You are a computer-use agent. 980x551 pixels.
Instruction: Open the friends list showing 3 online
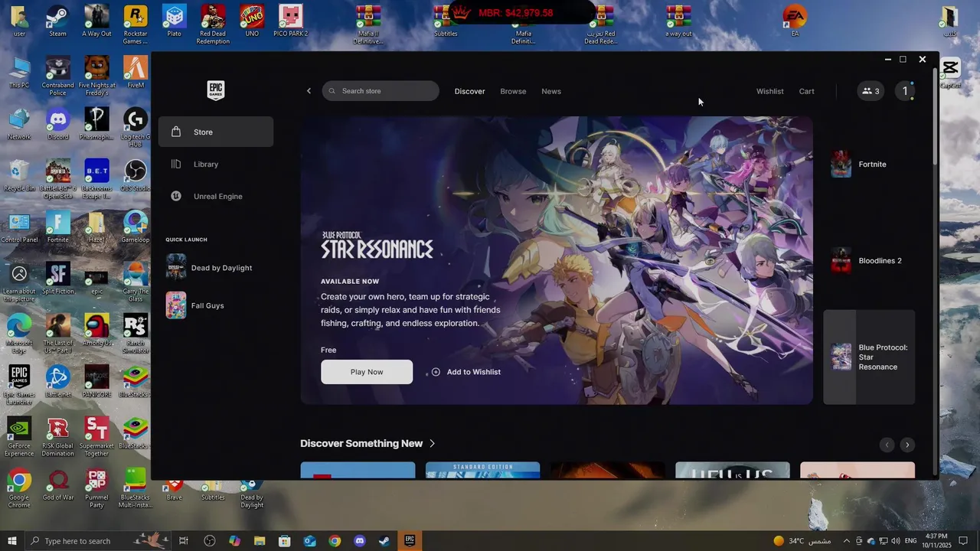click(x=871, y=91)
